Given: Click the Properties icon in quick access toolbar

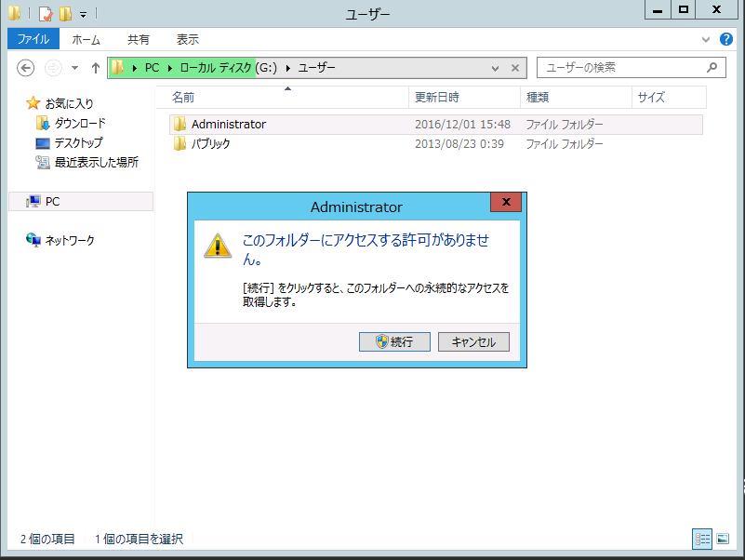Looking at the screenshot, I should tap(46, 13).
